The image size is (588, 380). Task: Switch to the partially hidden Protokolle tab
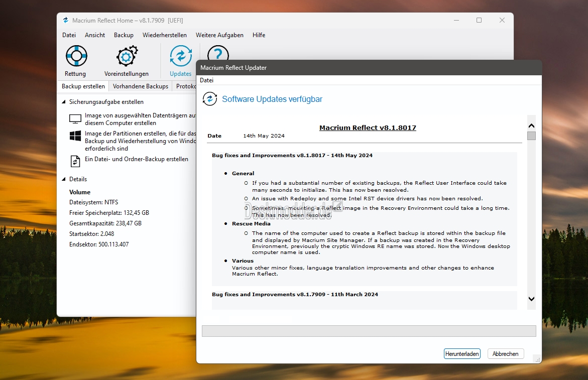185,86
